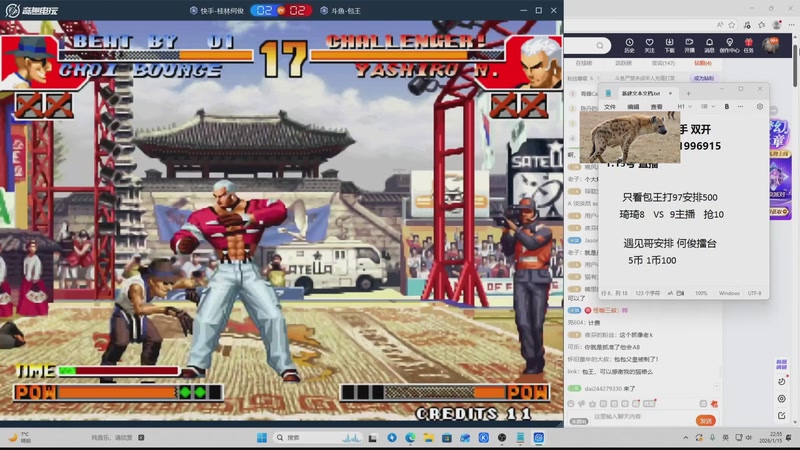Screen dimensions: 800x450
Task: Click the history clock icon in right sidebar
Action: coord(782,381)
